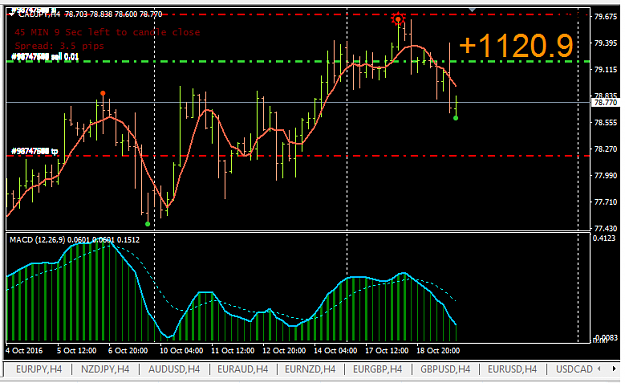This screenshot has width=625, height=383.
Task: Select the EURGBP,H4 tab
Action: click(x=377, y=369)
